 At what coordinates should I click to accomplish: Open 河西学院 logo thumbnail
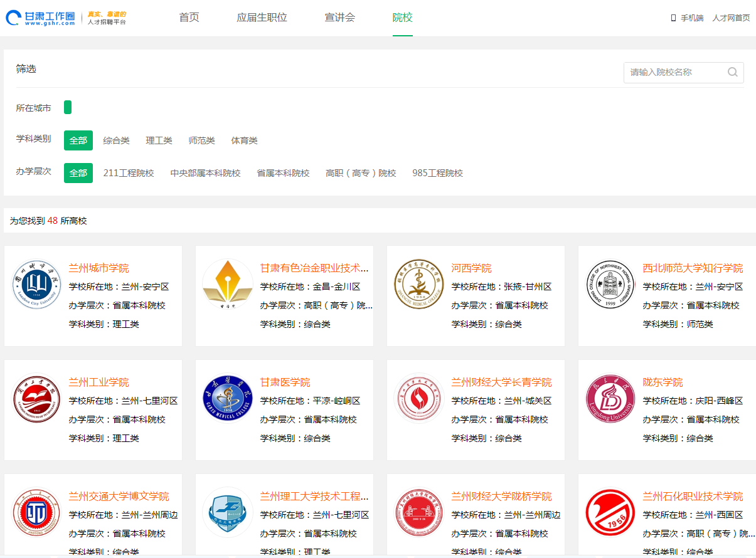point(419,285)
